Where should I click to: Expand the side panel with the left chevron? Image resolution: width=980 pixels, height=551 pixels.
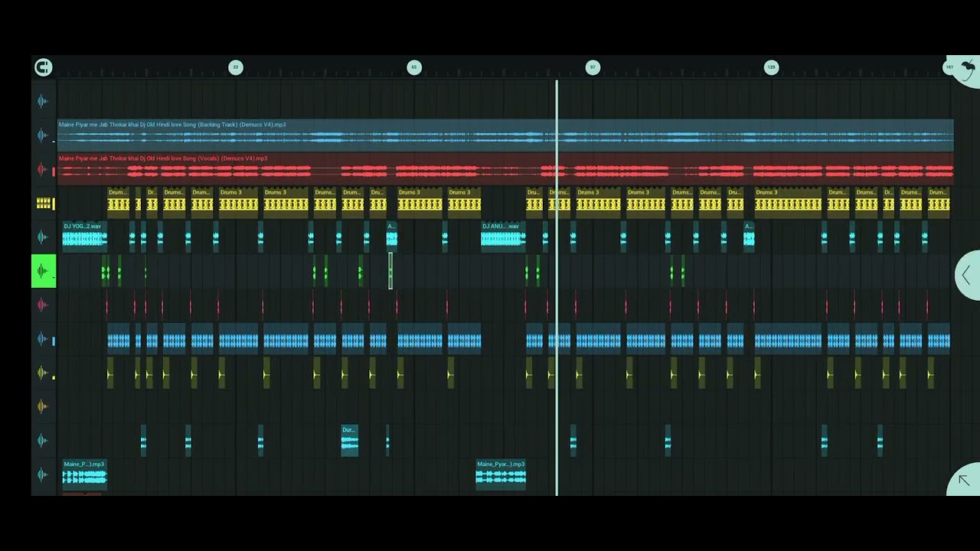pos(966,275)
